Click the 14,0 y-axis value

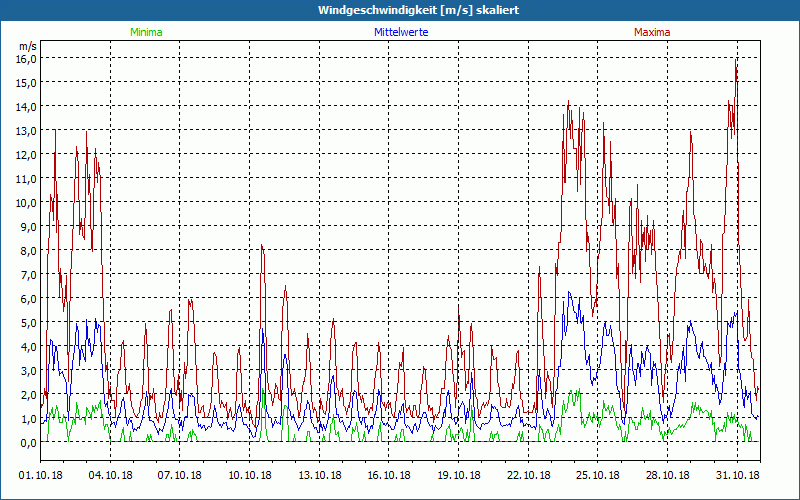[28, 106]
